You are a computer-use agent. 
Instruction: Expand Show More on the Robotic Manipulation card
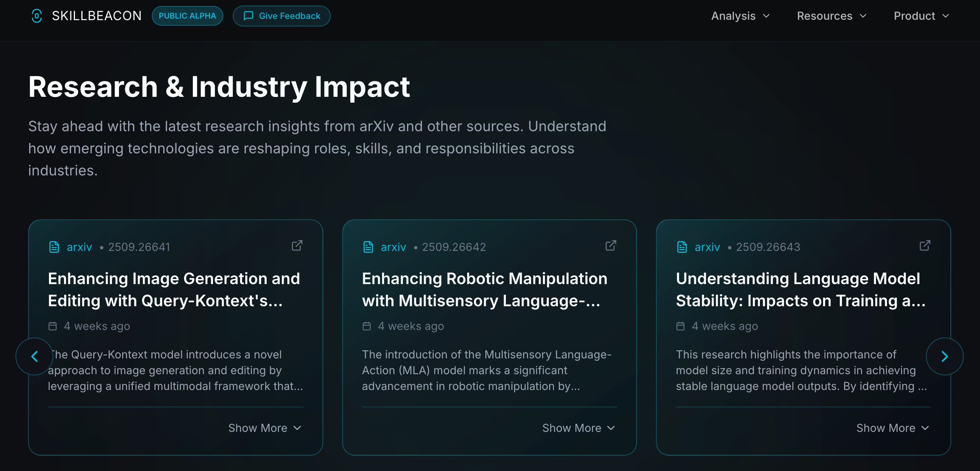pos(579,428)
